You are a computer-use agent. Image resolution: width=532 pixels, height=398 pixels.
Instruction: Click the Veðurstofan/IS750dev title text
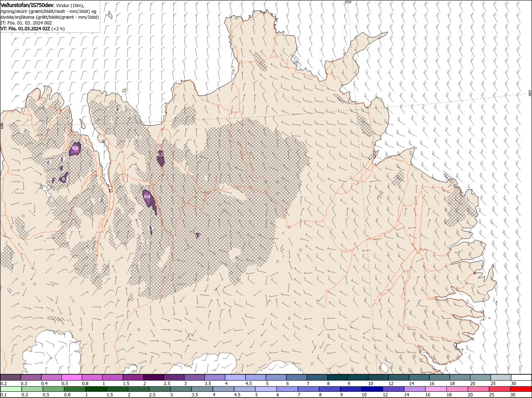27,5
